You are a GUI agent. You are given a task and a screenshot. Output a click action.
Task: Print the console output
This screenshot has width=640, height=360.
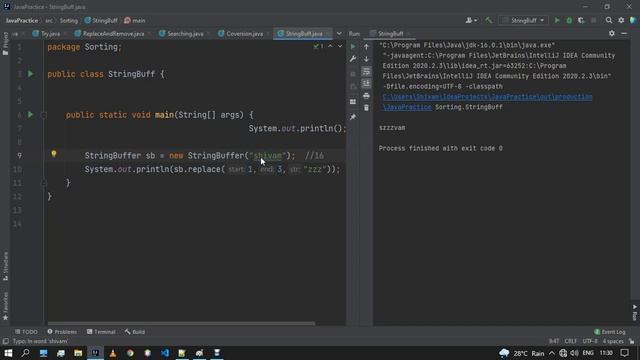tap(366, 96)
